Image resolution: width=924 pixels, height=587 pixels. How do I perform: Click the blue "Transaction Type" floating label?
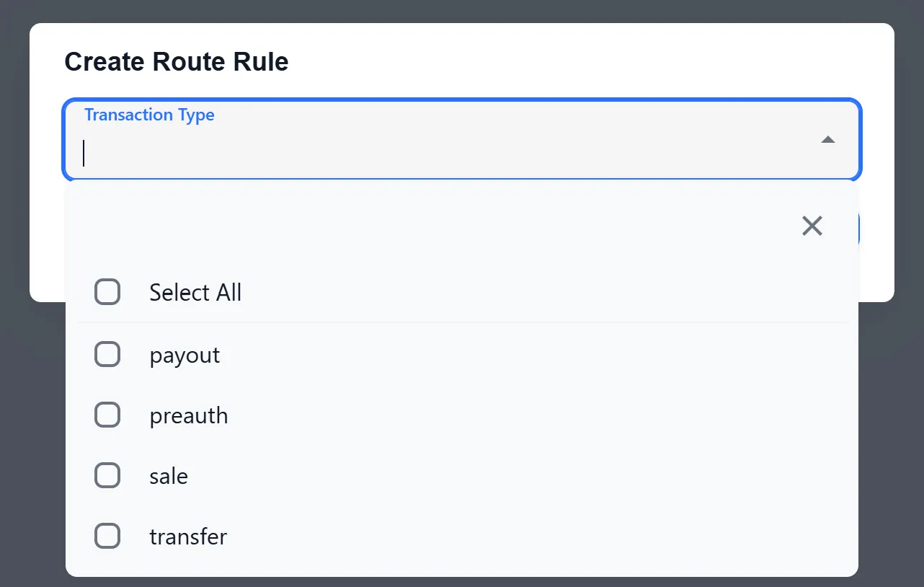click(149, 115)
